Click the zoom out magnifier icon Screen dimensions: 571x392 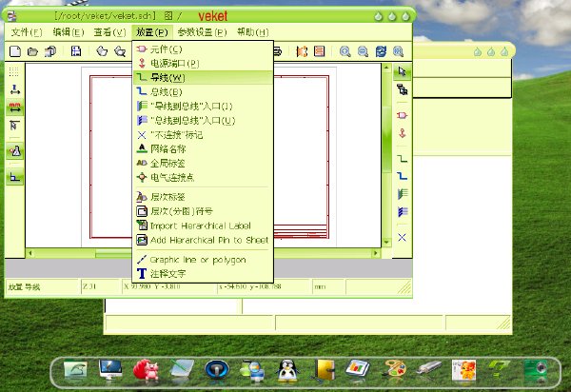pos(363,51)
